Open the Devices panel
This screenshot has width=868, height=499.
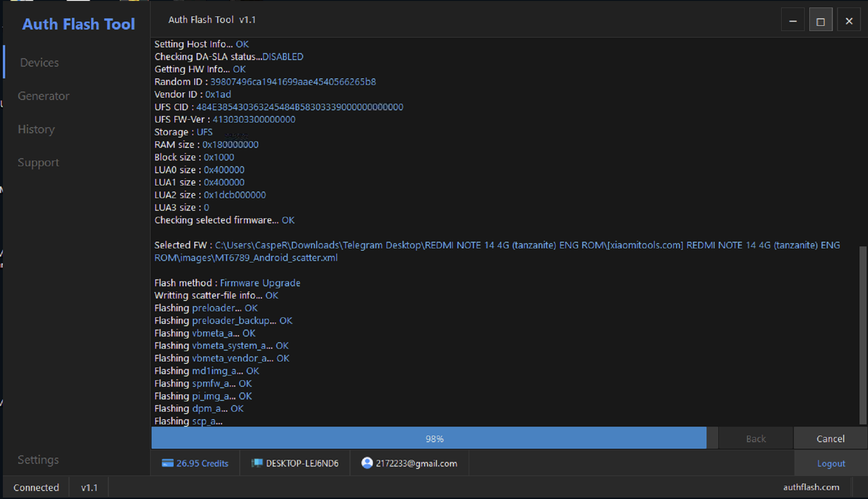pos(39,62)
